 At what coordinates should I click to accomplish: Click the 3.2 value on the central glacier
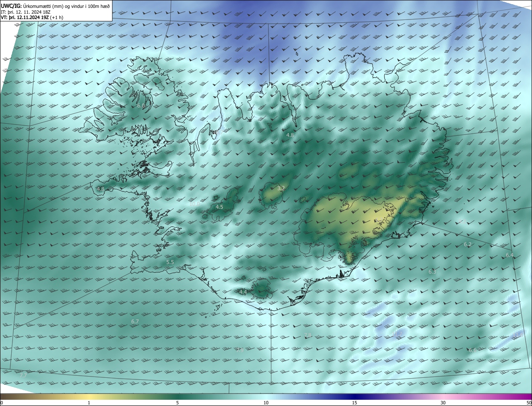point(281,188)
